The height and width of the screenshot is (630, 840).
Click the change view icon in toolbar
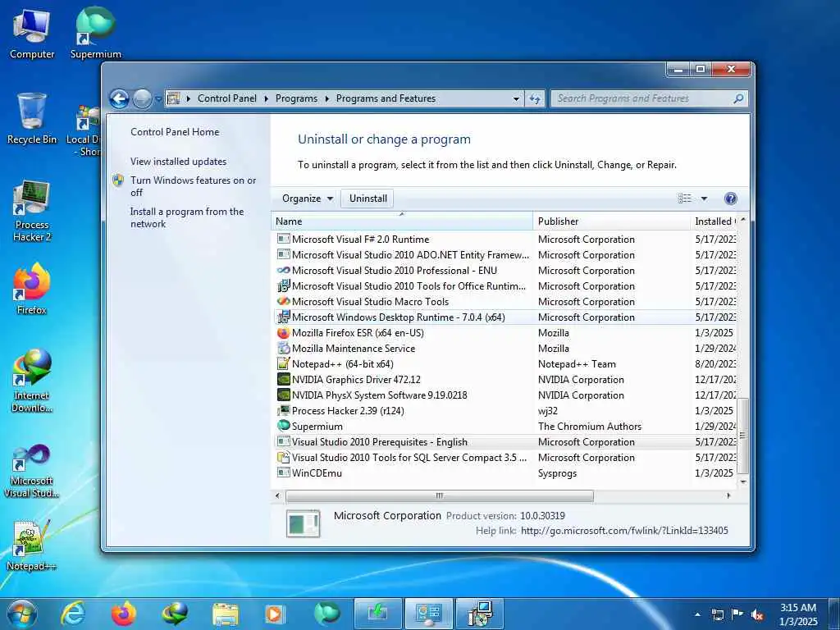[x=685, y=199]
